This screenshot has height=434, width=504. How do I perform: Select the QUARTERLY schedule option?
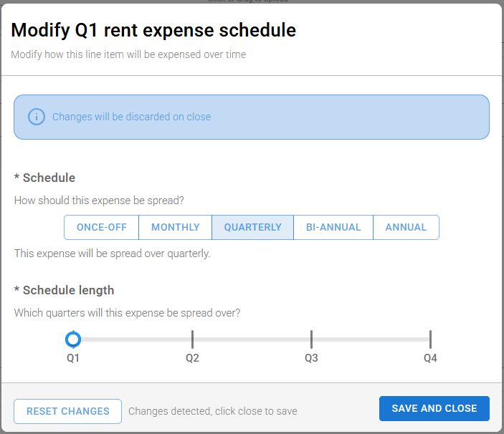tap(252, 227)
